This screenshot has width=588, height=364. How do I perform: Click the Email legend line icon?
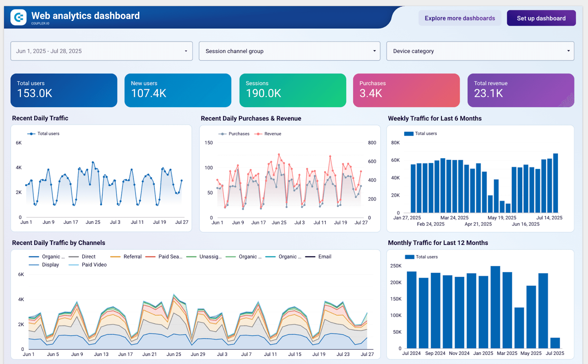point(310,257)
